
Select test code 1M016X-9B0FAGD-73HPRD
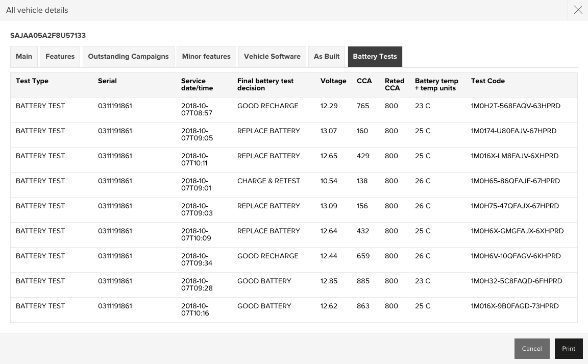(x=514, y=306)
